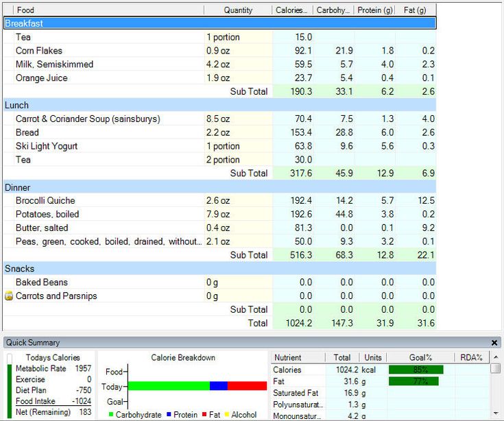Select the Potatoes, boiled row
The width and height of the screenshot is (504, 421).
click(220, 214)
